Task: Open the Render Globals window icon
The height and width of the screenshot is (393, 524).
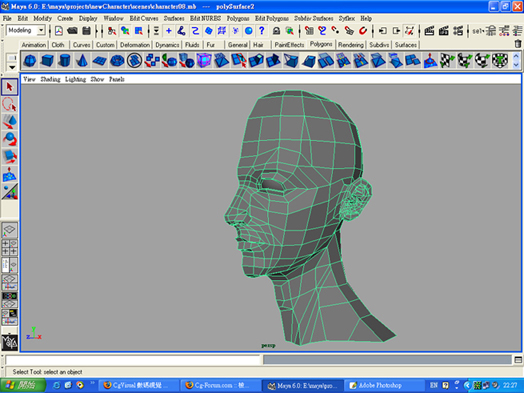Action: click(x=457, y=31)
